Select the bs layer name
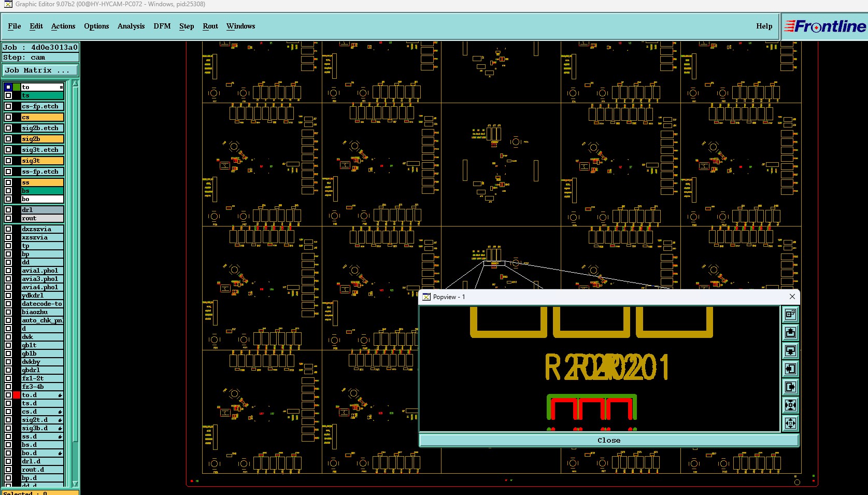 [42, 191]
